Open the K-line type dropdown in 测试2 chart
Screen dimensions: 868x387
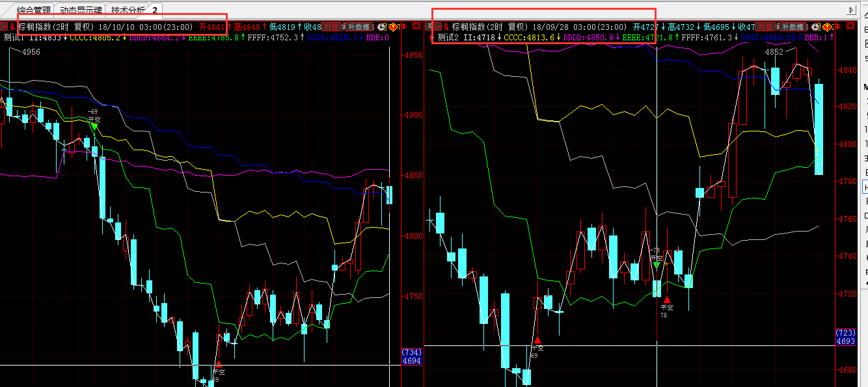pos(439,27)
